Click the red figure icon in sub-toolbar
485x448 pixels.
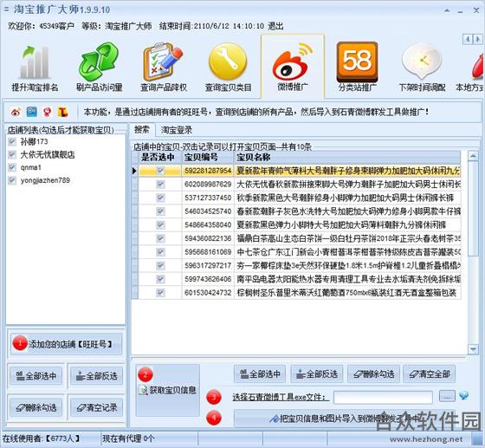coord(47,112)
